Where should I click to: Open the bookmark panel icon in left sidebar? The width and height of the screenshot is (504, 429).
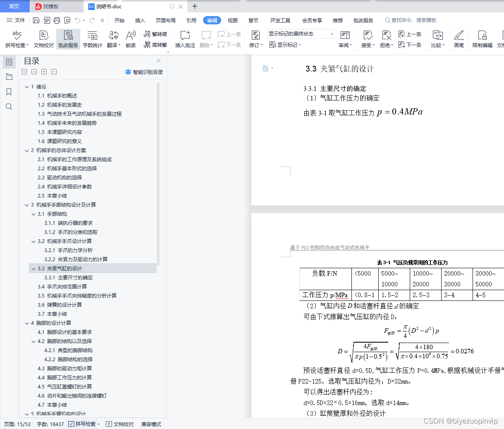[x=9, y=92]
